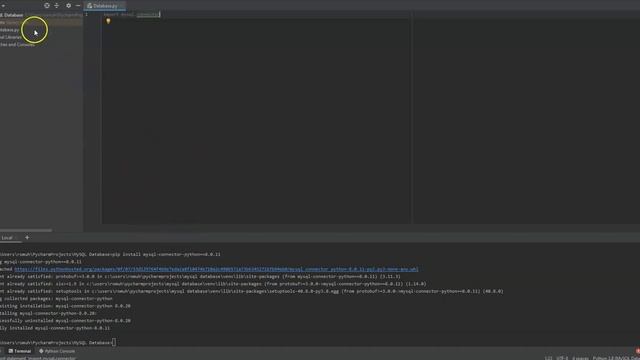Screen dimensions: 640x360
Task: Click the Project panel horizontal scrollbar
Action: pos(26,230)
